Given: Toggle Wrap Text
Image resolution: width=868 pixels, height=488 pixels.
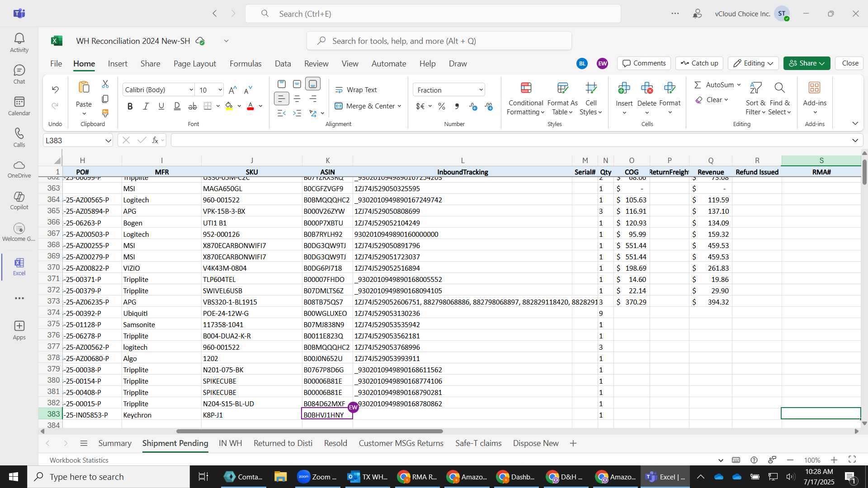Looking at the screenshot, I should click(x=356, y=90).
